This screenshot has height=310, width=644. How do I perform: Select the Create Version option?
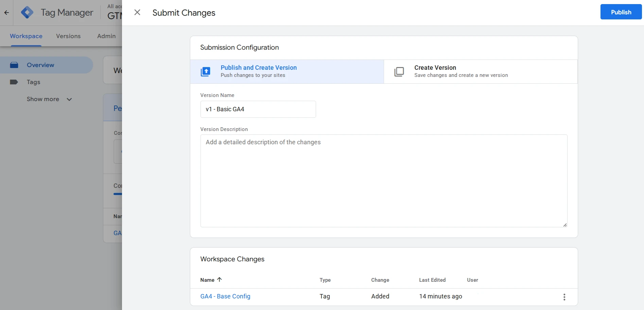481,71
